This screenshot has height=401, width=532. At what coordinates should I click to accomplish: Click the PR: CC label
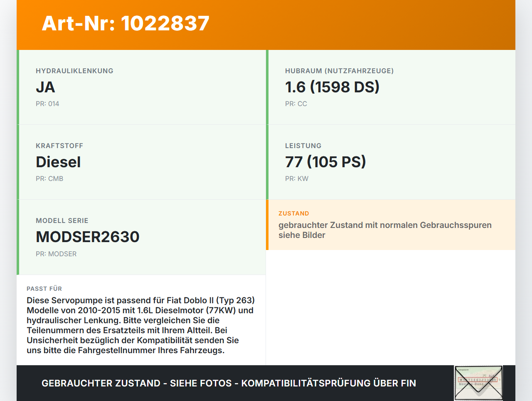[296, 104]
